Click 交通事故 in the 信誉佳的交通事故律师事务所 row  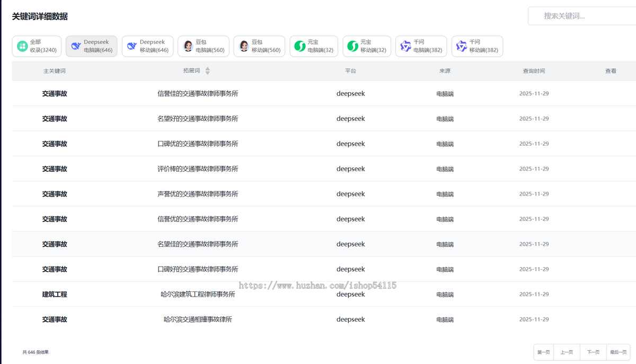click(x=55, y=94)
